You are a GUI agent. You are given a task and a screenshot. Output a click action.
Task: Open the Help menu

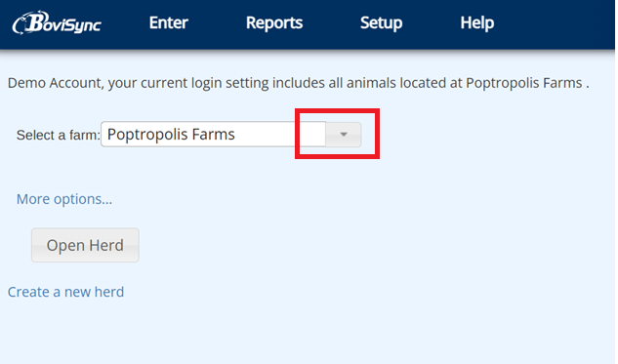pyautogui.click(x=477, y=22)
